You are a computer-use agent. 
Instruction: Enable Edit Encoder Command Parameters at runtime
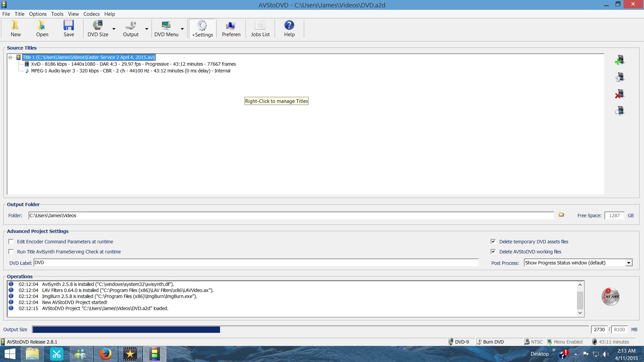tap(11, 242)
